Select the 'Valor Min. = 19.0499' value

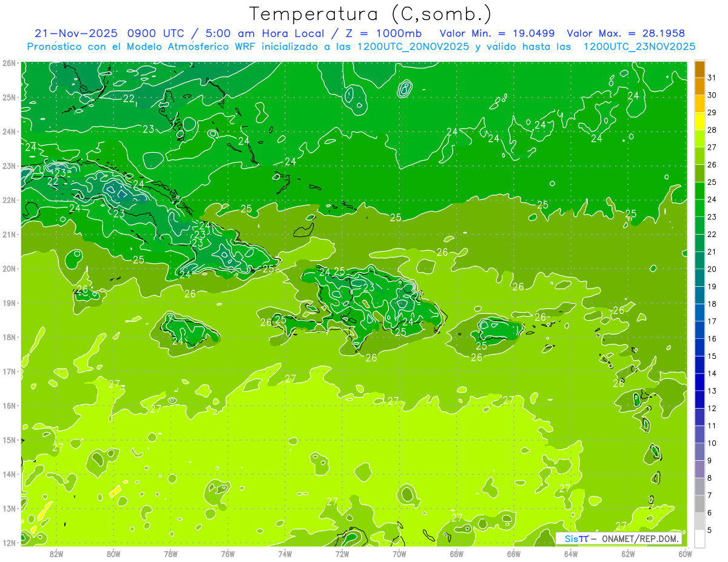(x=497, y=33)
